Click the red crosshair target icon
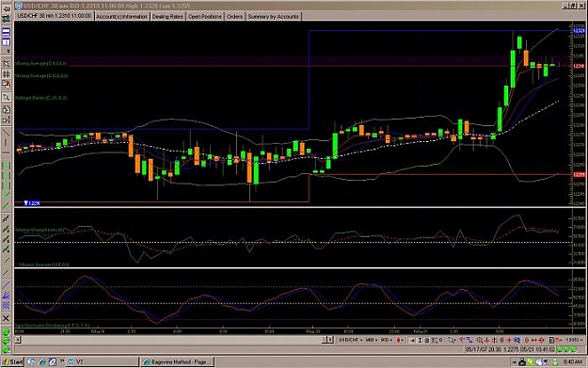 541,340
